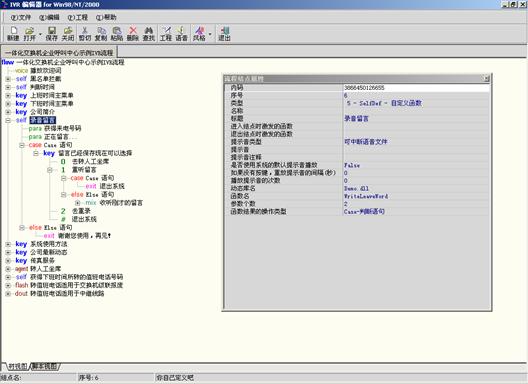Collapse the selected 录音留言 self node

8,120
